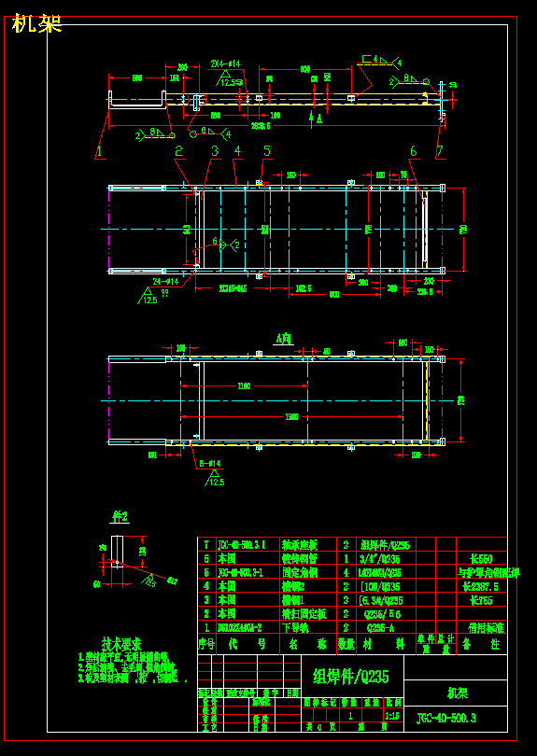Click the 1980 dimension in view A
The height and width of the screenshot is (756, 537).
[291, 416]
